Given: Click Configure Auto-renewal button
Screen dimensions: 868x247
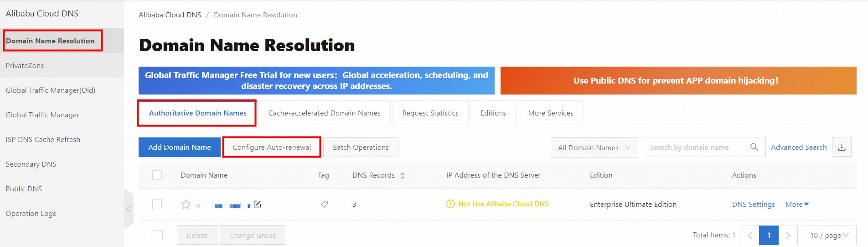Looking at the screenshot, I should coord(272,147).
